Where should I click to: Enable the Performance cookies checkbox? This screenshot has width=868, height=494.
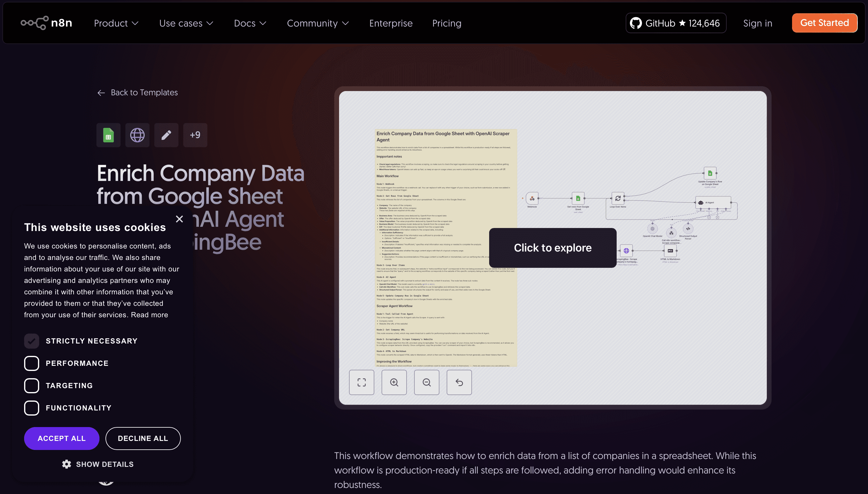pyautogui.click(x=32, y=363)
